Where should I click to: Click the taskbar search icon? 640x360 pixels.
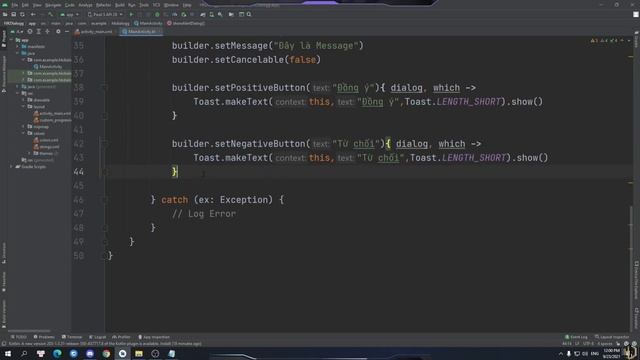pyautogui.click(x=24, y=353)
